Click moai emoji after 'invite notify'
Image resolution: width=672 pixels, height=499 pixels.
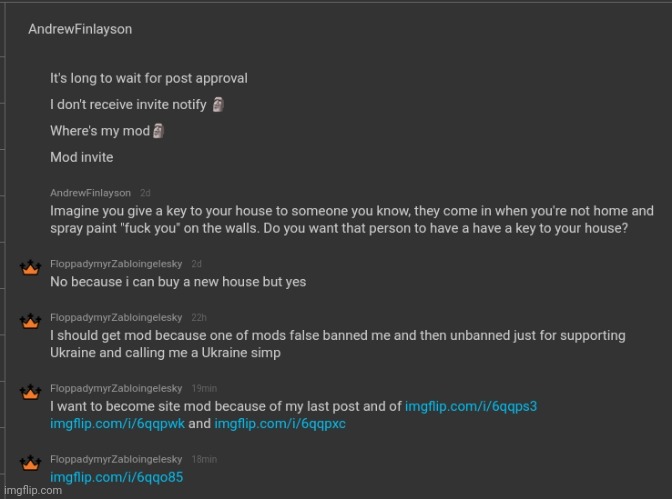(x=218, y=104)
